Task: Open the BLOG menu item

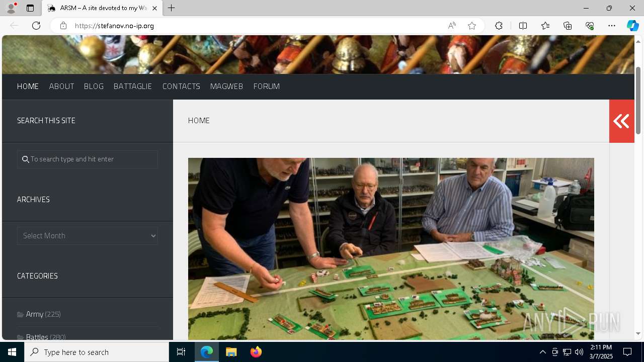Action: coord(94,86)
